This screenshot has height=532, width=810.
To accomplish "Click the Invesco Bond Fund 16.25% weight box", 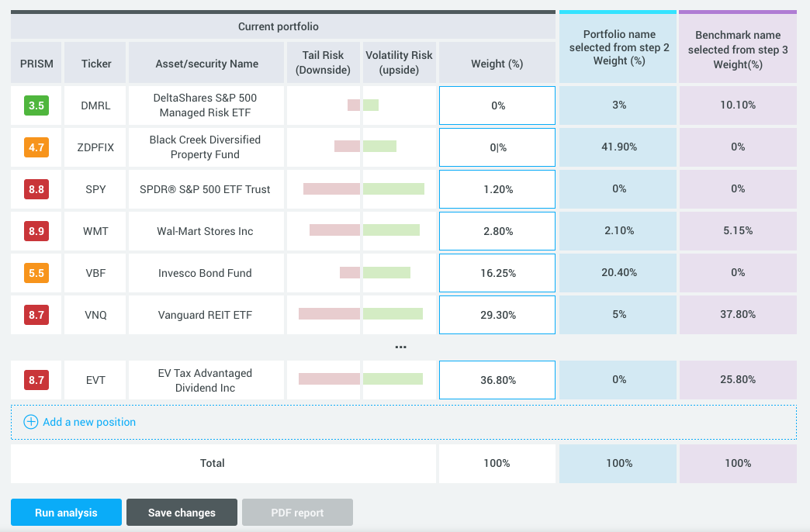I will point(497,272).
